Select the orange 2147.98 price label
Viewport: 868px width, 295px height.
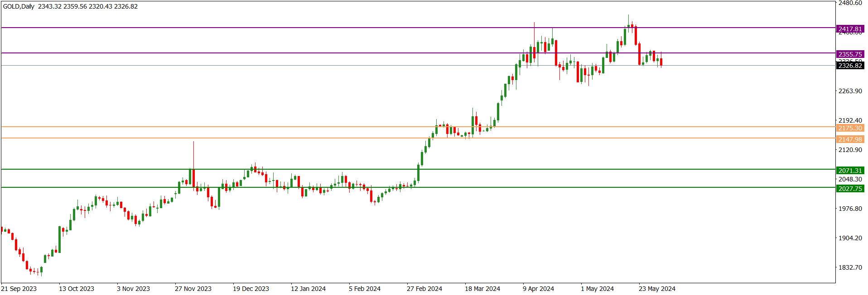850,139
